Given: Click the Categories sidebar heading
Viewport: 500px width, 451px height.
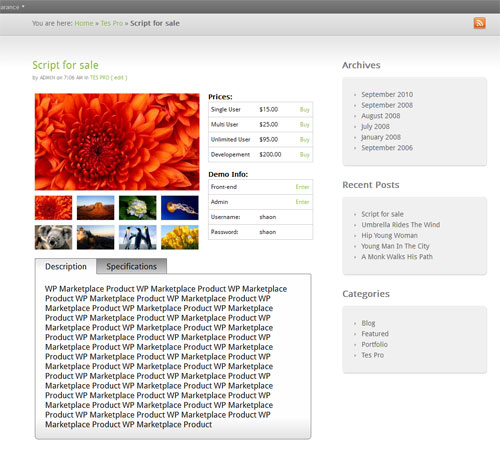Looking at the screenshot, I should (366, 294).
